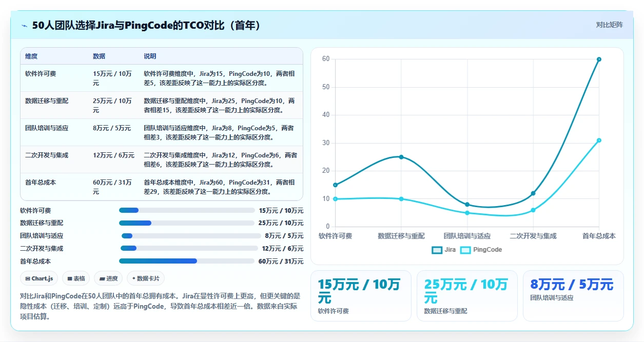This screenshot has height=342, width=644.
Task: Click the 软件许可费 progress bar
Action: click(x=187, y=210)
